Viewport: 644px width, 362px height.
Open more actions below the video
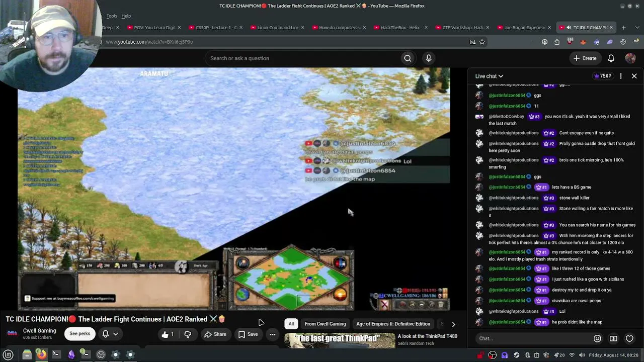pyautogui.click(x=272, y=334)
